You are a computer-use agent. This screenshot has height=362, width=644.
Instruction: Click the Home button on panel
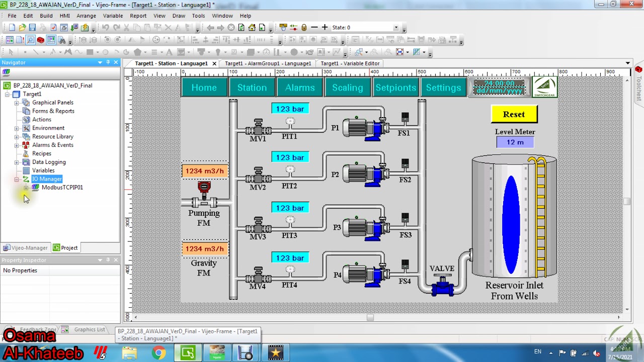coord(204,87)
